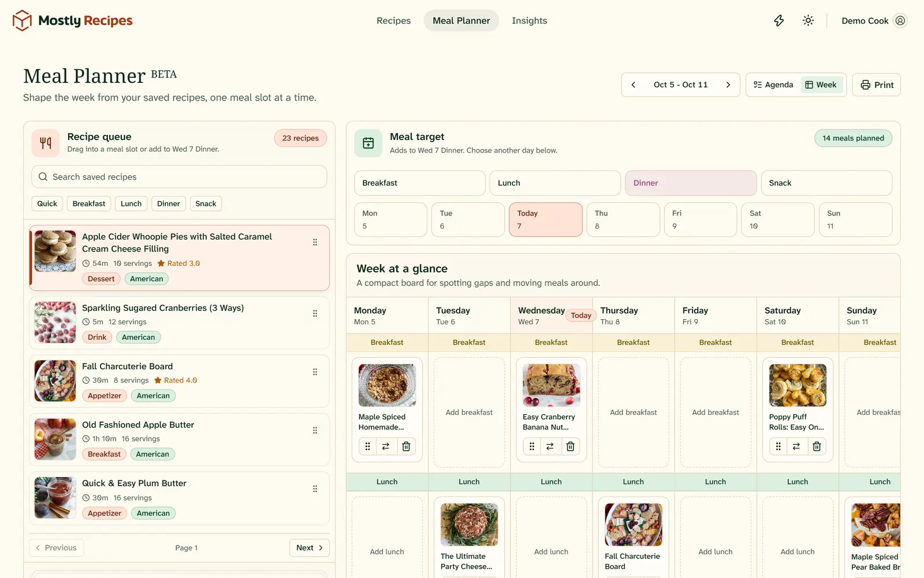The width and height of the screenshot is (924, 578).
Task: Click the lightning bolt icon in header
Action: [x=779, y=21]
